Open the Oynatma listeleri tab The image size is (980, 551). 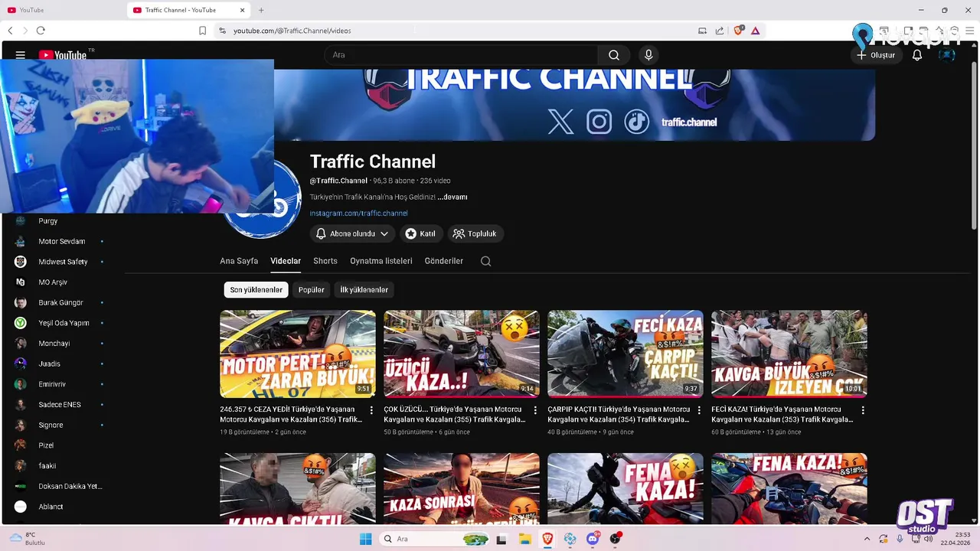381,261
